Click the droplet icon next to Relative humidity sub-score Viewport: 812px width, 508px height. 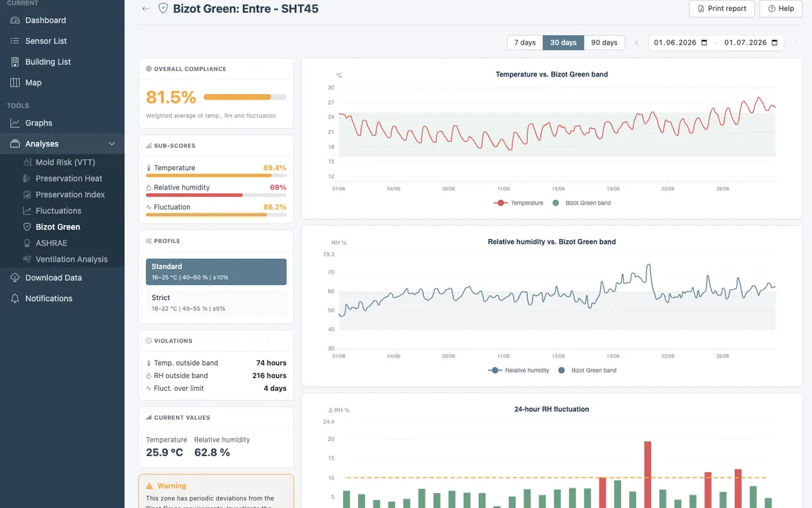coord(149,188)
